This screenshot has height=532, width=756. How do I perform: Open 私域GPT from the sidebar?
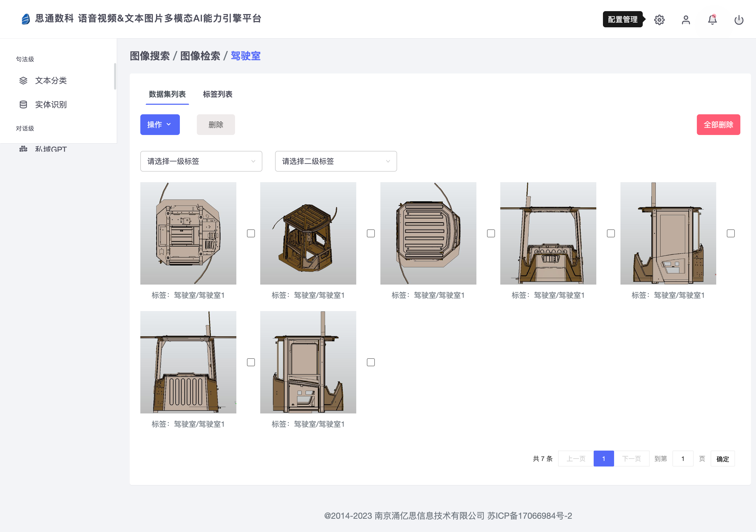coord(51,149)
